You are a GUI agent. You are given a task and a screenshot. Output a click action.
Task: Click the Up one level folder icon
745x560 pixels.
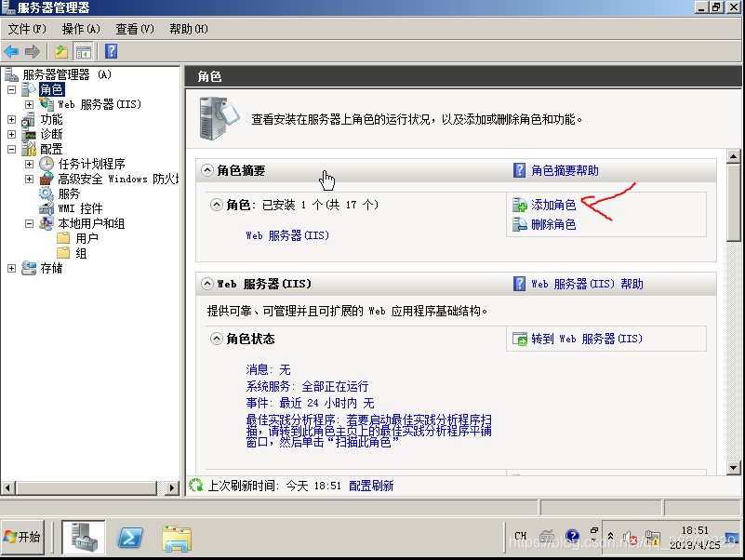click(x=61, y=51)
